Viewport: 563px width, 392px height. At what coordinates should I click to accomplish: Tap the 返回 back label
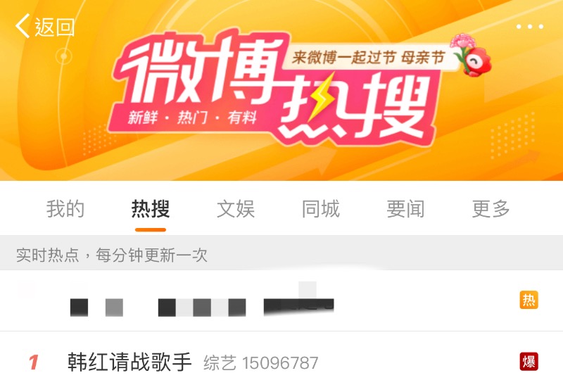tap(55, 27)
